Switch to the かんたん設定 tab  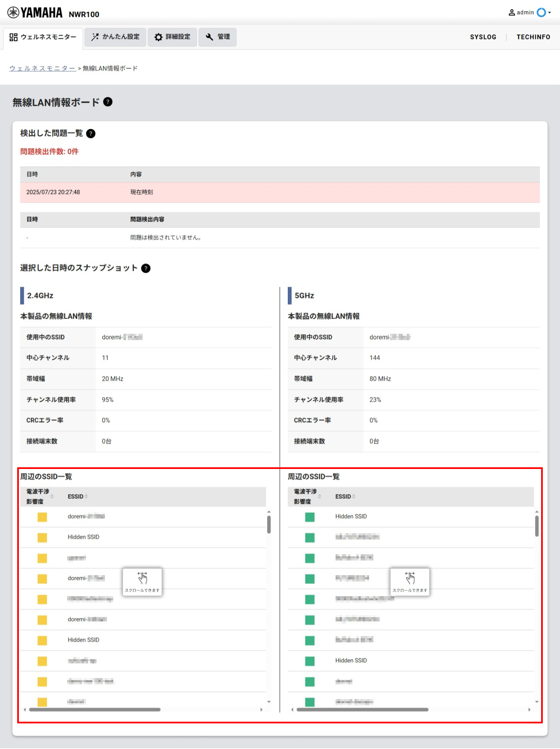(115, 37)
